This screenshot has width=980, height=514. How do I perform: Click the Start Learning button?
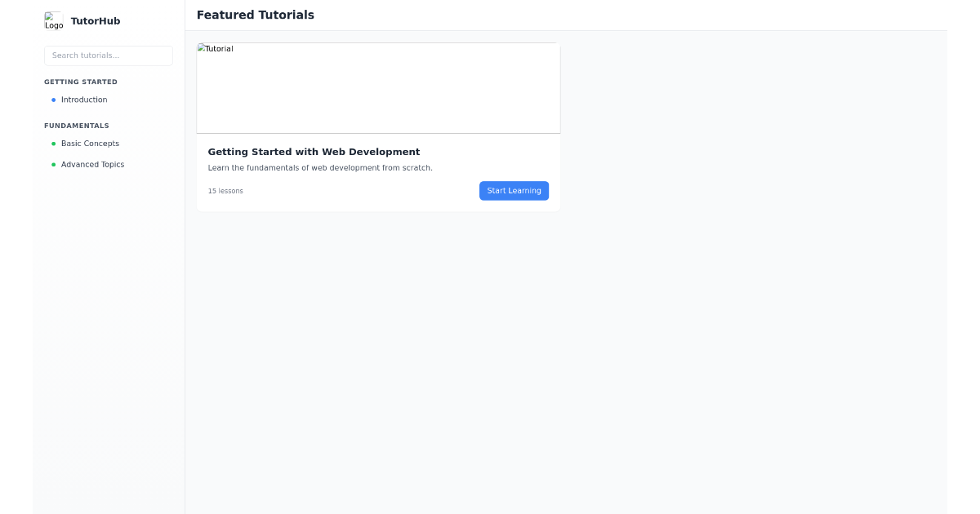(514, 190)
